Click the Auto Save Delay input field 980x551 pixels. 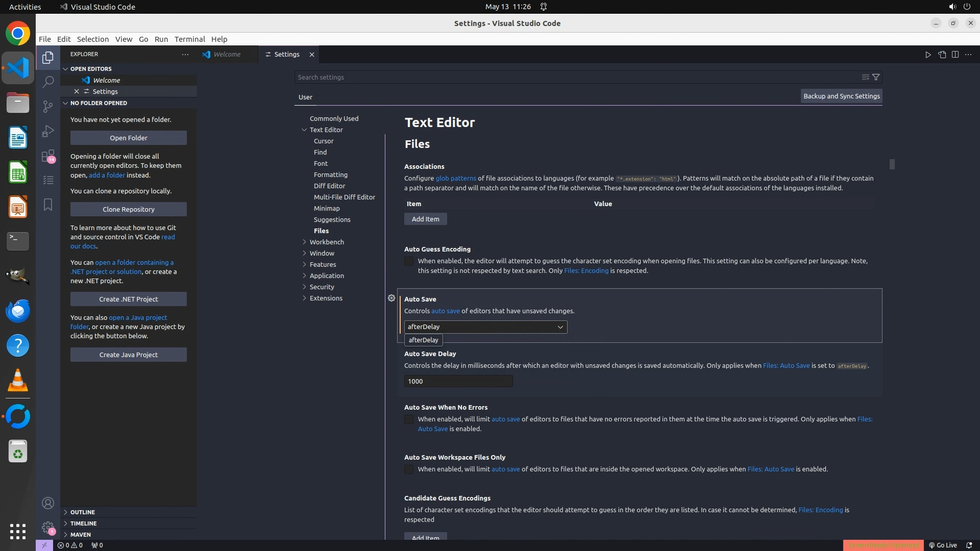click(458, 382)
